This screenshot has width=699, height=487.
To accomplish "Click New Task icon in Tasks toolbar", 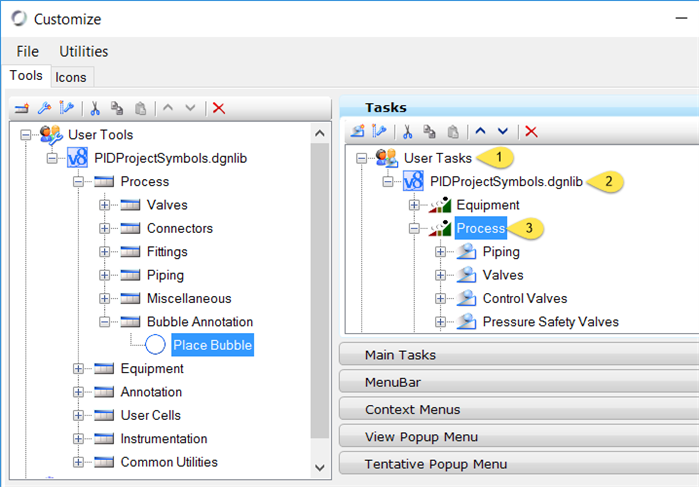I will [358, 132].
